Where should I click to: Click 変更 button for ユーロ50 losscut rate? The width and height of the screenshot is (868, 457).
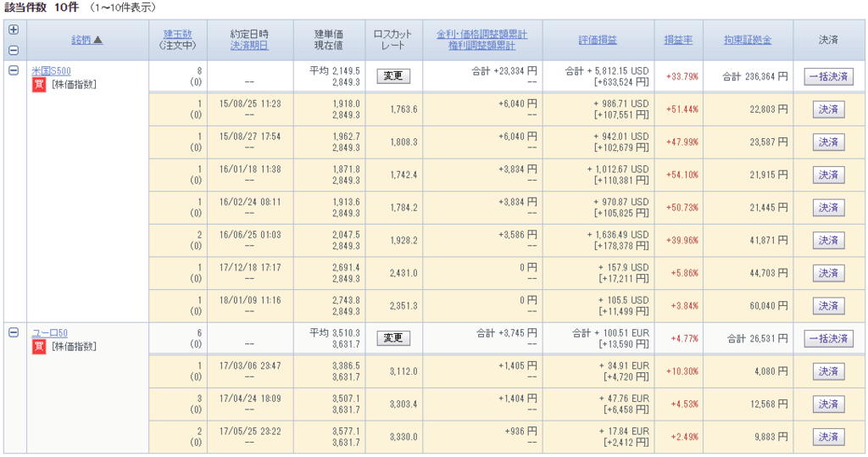pos(393,338)
